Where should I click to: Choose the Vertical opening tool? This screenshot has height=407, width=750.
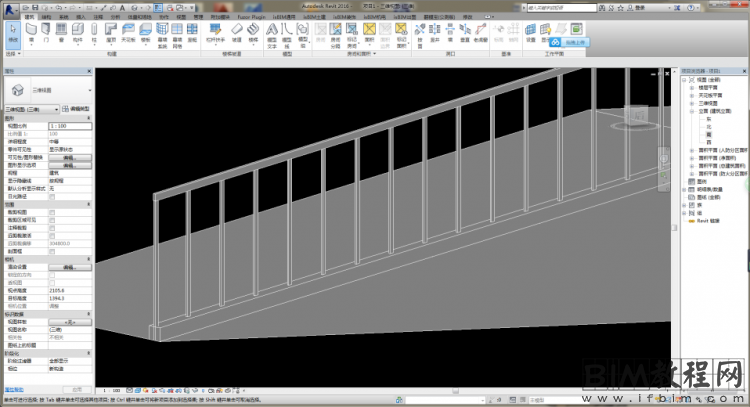[x=465, y=33]
